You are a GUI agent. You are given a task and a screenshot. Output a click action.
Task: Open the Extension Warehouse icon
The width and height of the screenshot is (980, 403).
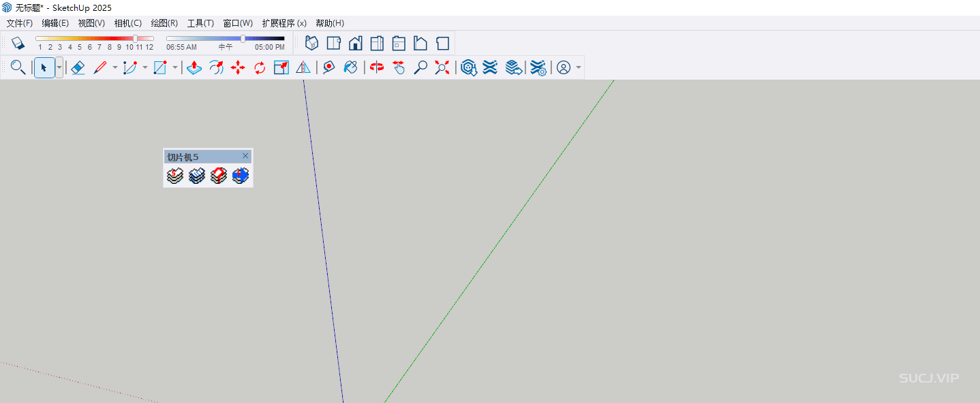click(490, 67)
